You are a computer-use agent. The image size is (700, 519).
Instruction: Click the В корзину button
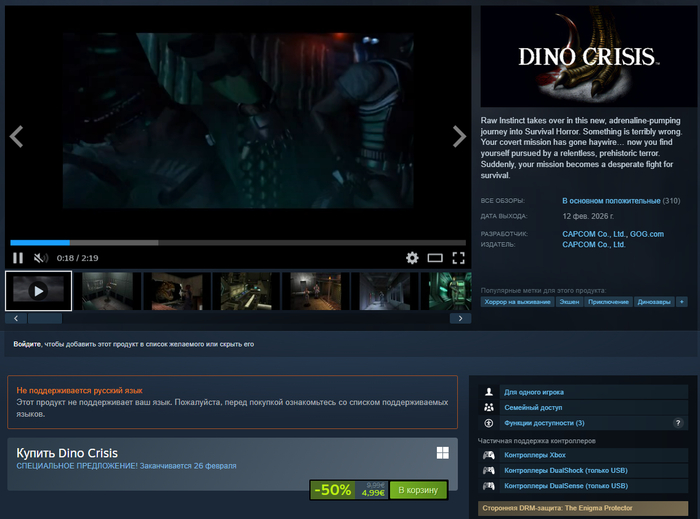pyautogui.click(x=418, y=489)
